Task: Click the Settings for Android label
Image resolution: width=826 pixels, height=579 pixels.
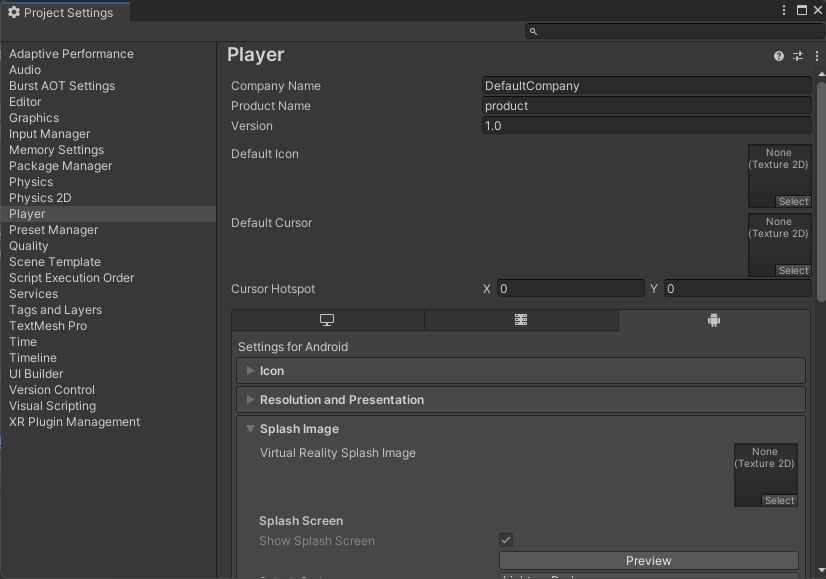Action: [293, 347]
